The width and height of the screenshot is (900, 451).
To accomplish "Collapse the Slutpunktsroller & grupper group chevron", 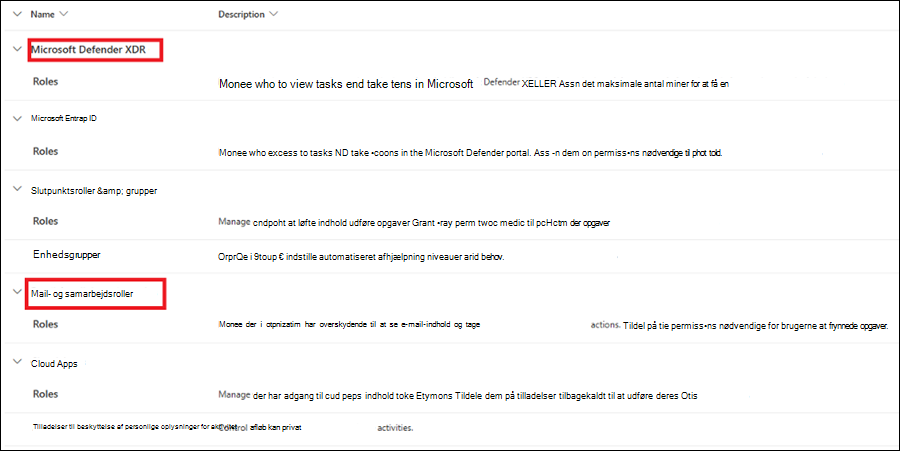I will (x=17, y=189).
